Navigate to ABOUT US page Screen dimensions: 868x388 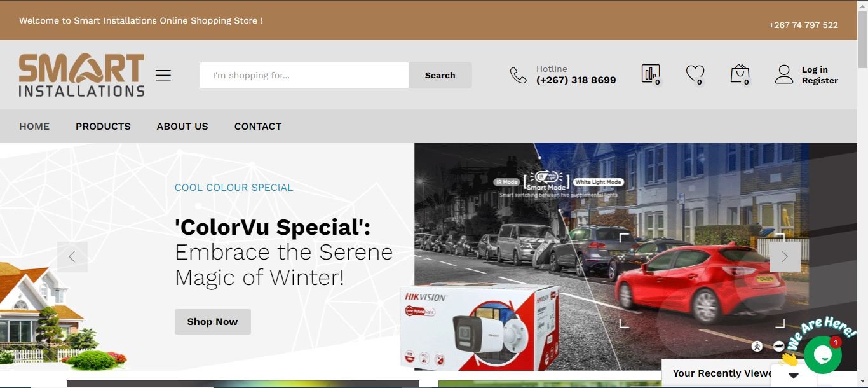click(x=182, y=127)
